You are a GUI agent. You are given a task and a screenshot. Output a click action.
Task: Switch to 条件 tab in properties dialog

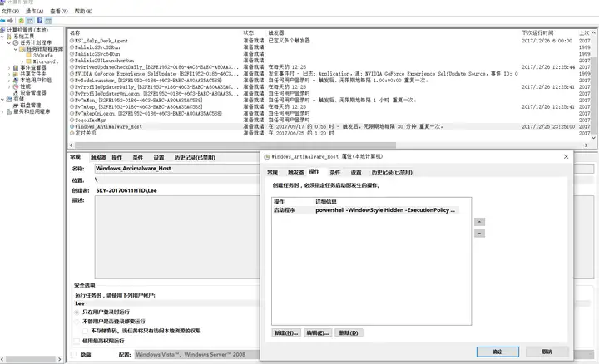[x=335, y=172]
